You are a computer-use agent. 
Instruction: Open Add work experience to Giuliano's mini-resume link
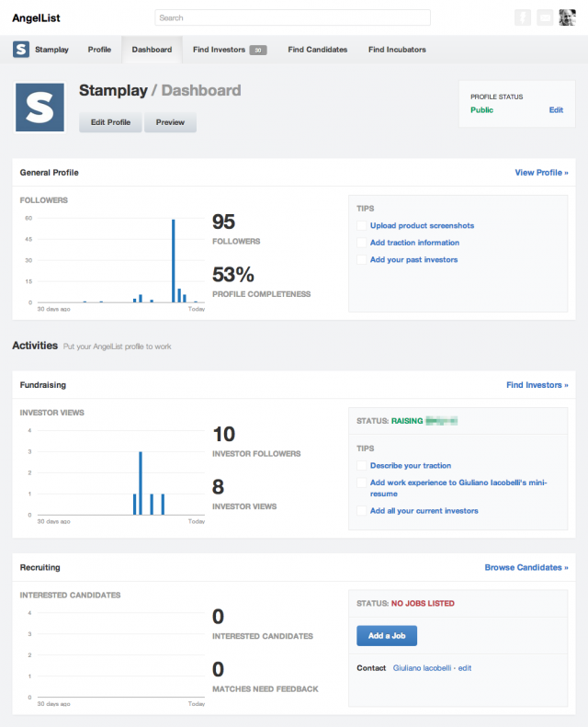(x=458, y=488)
